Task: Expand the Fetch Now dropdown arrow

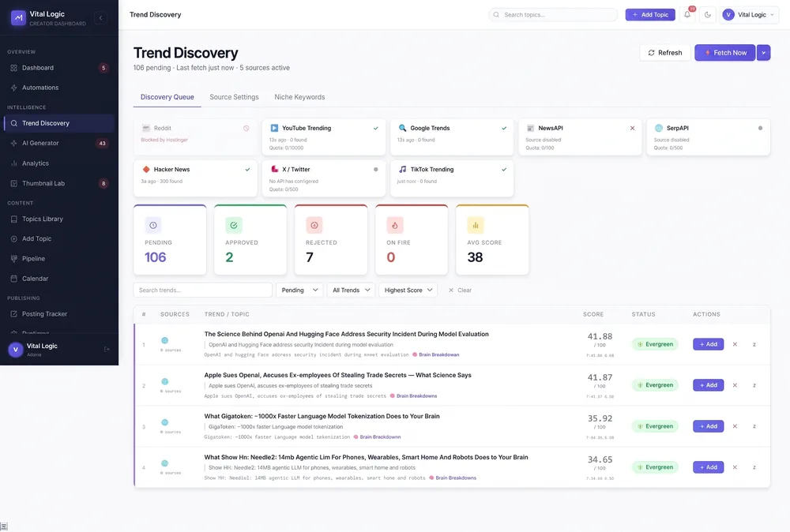Action: 763,53
